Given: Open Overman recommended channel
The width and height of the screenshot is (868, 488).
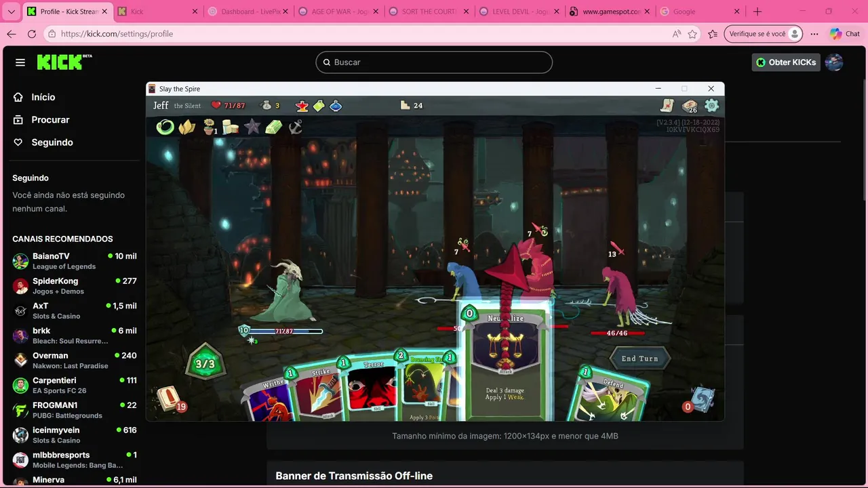Looking at the screenshot, I should tap(75, 360).
